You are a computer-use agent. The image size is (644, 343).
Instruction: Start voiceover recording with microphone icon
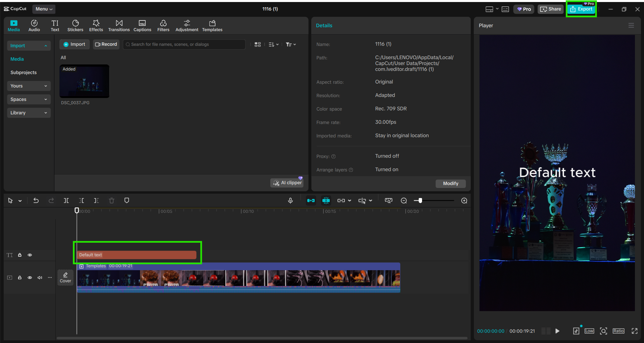pyautogui.click(x=290, y=201)
